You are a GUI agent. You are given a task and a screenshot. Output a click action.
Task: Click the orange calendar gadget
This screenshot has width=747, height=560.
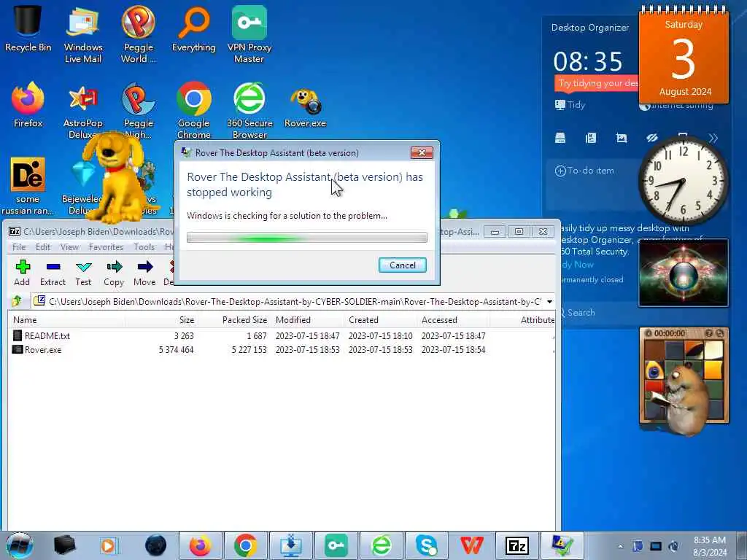pyautogui.click(x=683, y=55)
